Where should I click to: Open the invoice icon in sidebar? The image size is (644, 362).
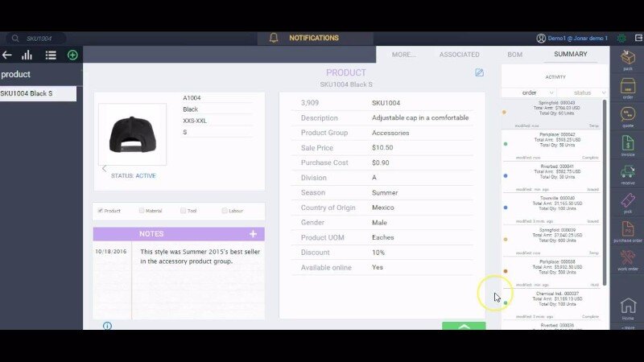tap(628, 146)
